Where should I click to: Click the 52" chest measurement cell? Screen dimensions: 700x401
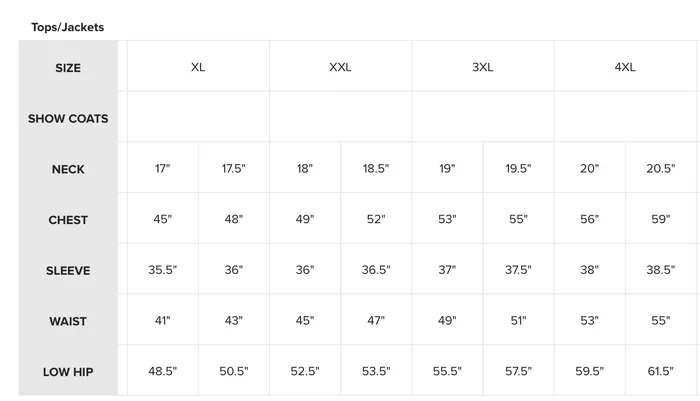click(376, 219)
